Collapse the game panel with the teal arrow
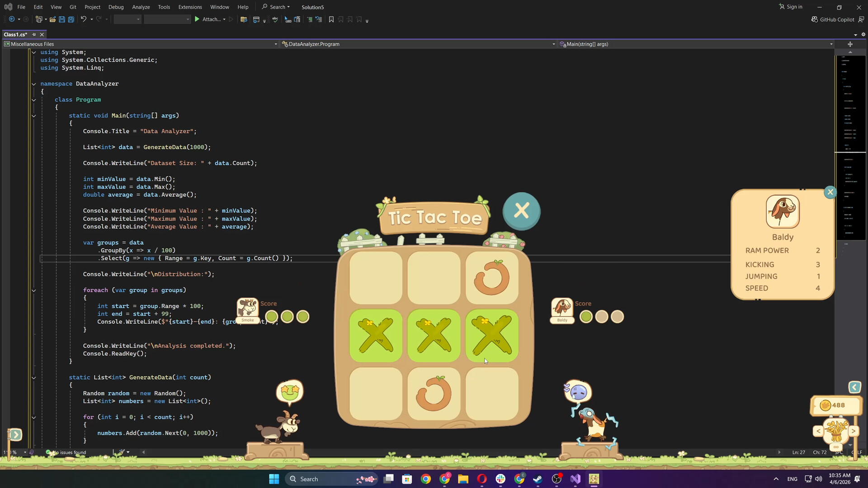868x488 pixels. 854,387
